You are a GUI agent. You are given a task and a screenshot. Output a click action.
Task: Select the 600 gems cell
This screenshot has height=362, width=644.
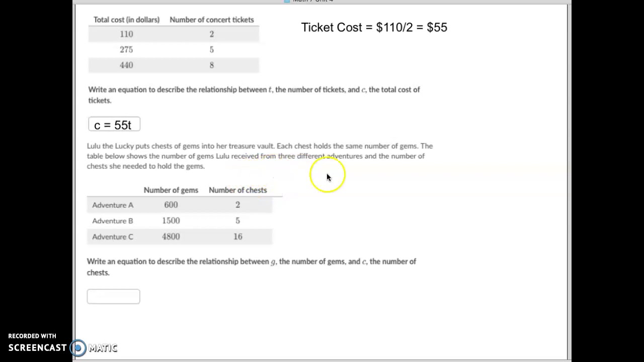(171, 205)
